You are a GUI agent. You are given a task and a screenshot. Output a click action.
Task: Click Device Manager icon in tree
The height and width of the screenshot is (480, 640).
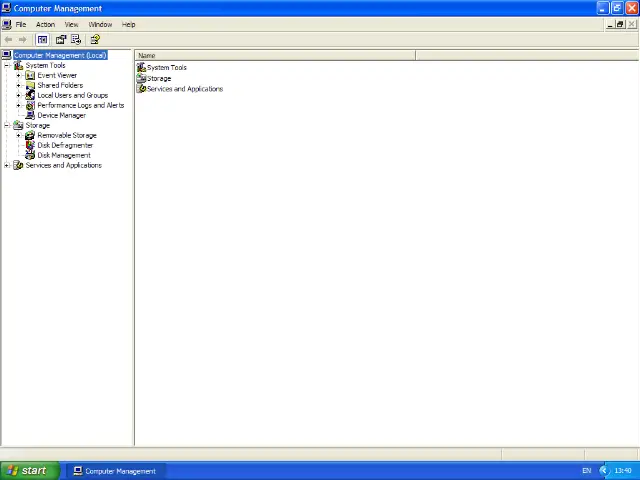30,115
